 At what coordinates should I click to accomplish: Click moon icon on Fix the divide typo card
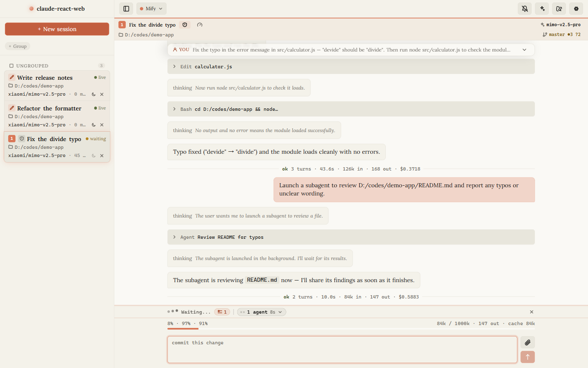[94, 156]
